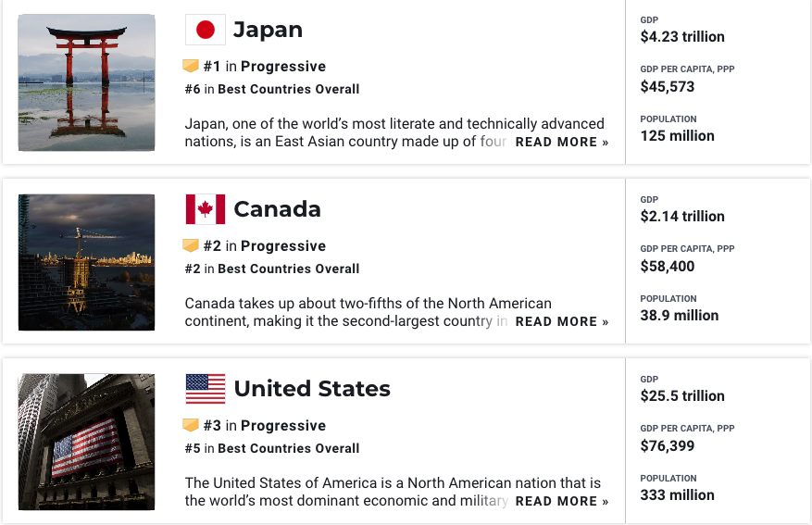This screenshot has height=525, width=812.
Task: Open the United States flag building photo
Action: pos(86,442)
